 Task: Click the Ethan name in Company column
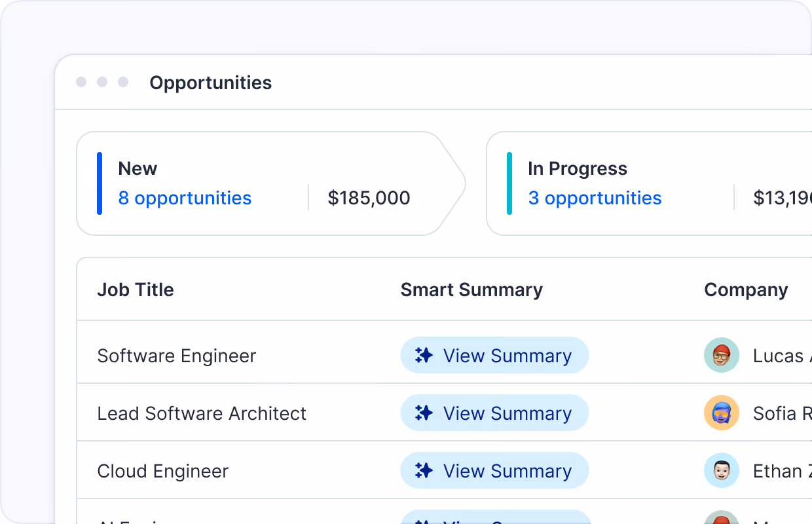[x=783, y=471]
